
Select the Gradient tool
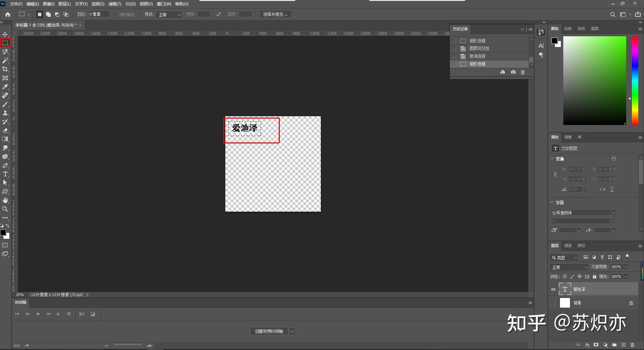point(5,139)
